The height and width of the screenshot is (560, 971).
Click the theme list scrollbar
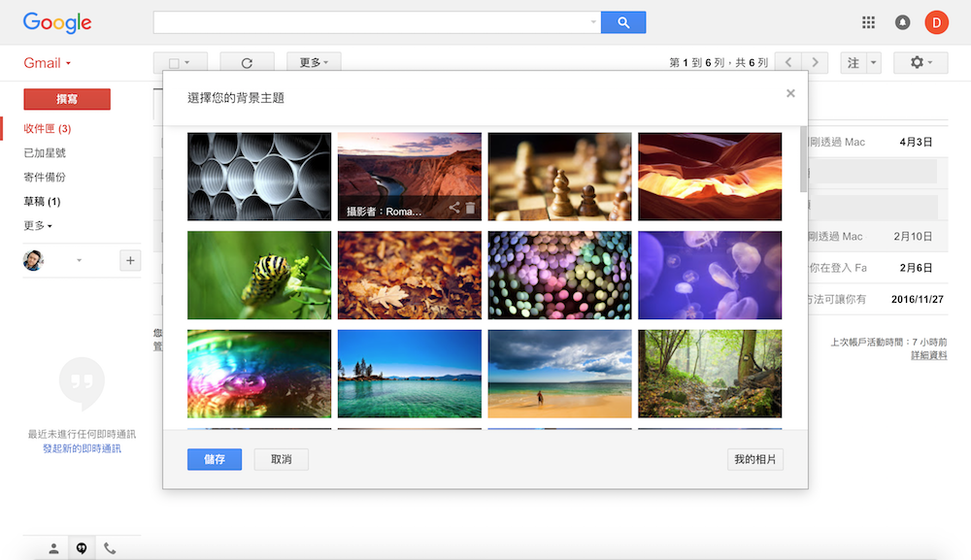[x=803, y=159]
